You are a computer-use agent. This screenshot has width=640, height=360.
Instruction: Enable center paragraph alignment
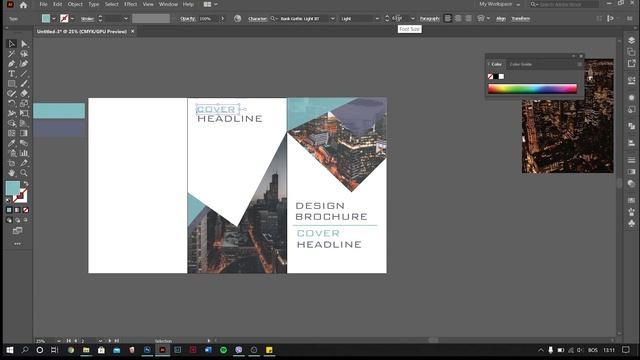[x=458, y=18]
